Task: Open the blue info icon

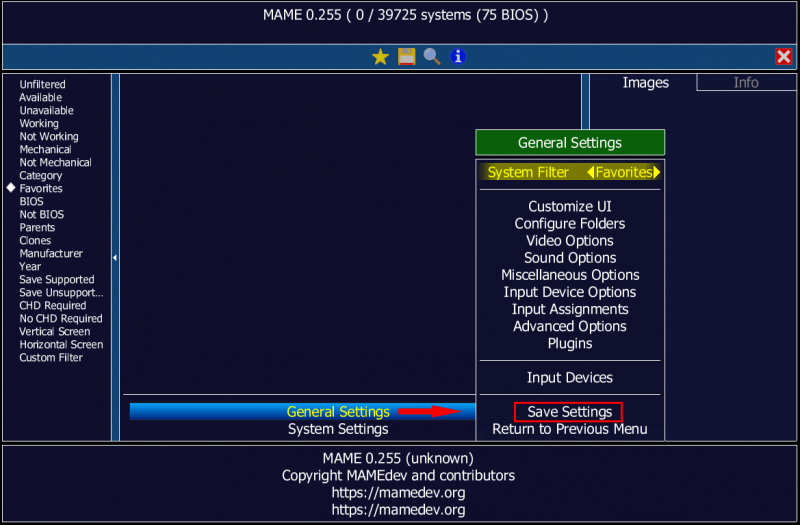Action: (x=458, y=57)
